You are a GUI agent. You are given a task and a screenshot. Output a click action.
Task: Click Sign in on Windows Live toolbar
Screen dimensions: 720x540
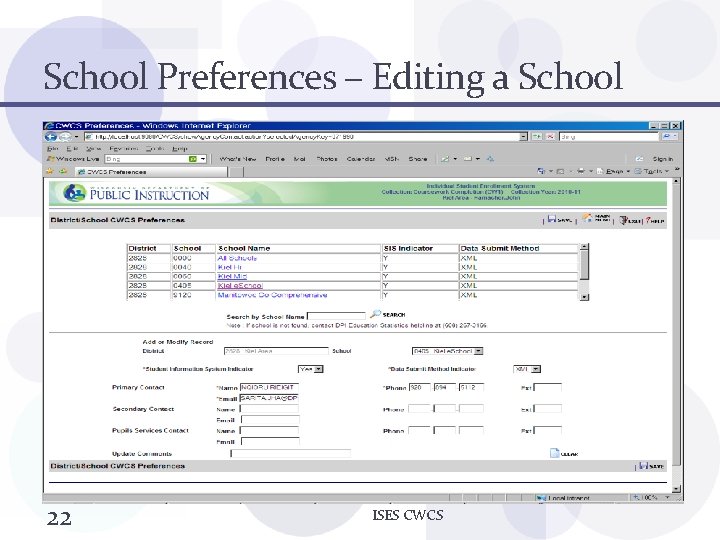point(663,159)
